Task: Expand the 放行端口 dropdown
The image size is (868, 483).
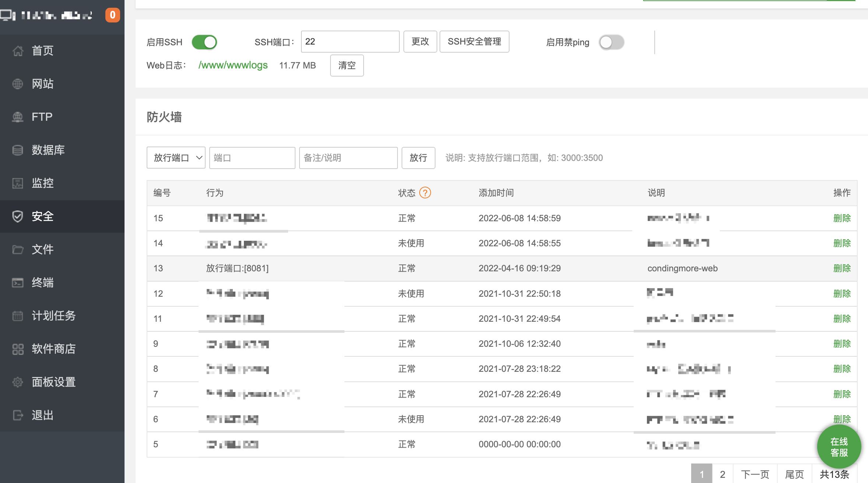Action: (x=176, y=158)
